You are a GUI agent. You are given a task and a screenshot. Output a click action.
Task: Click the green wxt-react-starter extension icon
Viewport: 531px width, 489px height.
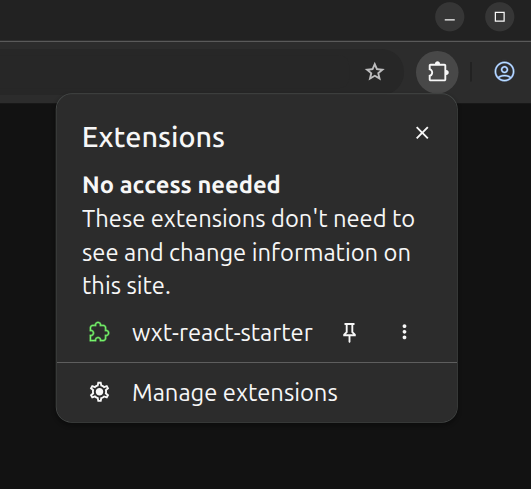tap(99, 332)
